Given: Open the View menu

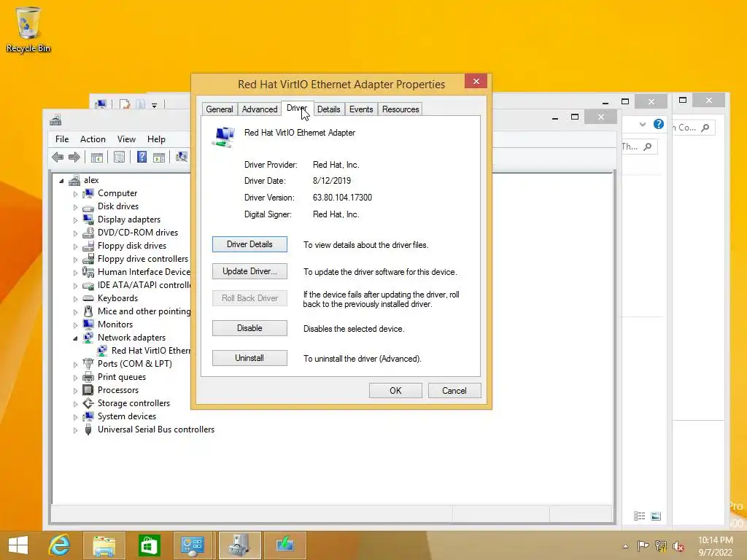Looking at the screenshot, I should click(126, 139).
